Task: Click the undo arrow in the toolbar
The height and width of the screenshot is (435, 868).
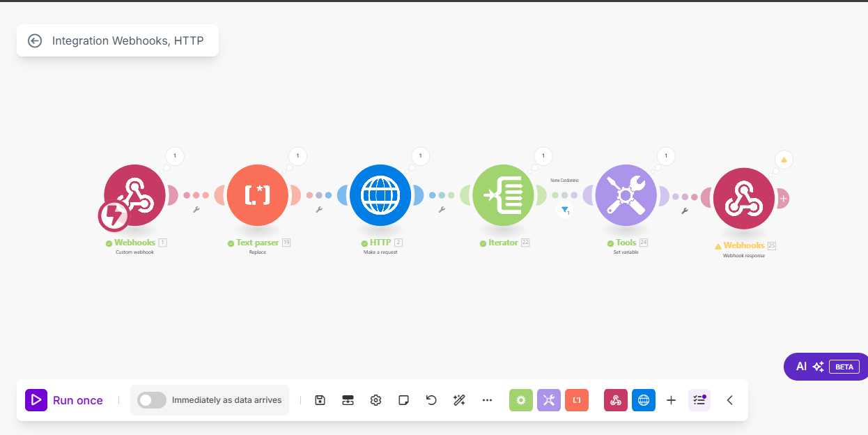Action: pyautogui.click(x=431, y=400)
